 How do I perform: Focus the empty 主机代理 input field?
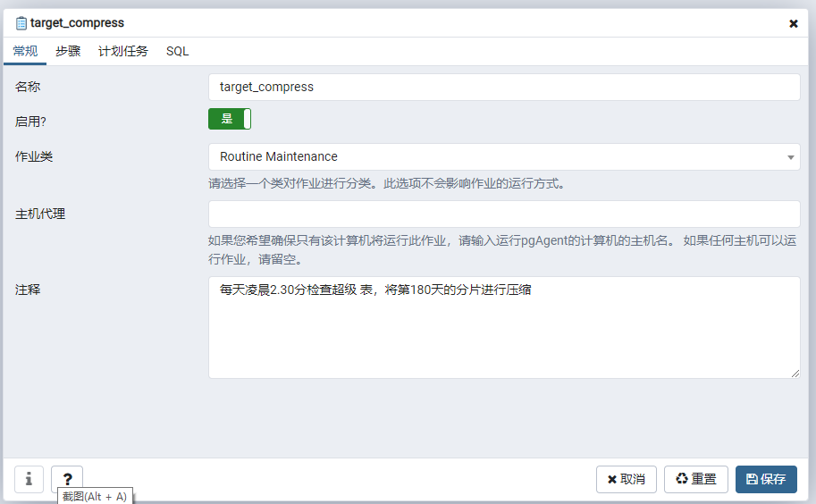pos(504,214)
